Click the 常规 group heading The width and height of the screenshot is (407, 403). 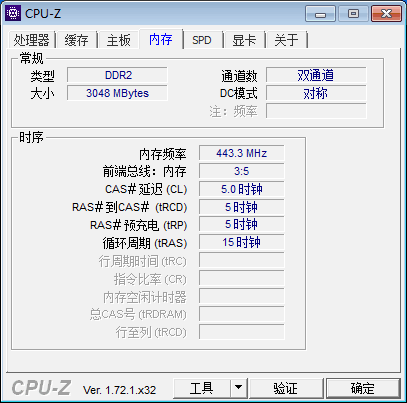coord(31,59)
